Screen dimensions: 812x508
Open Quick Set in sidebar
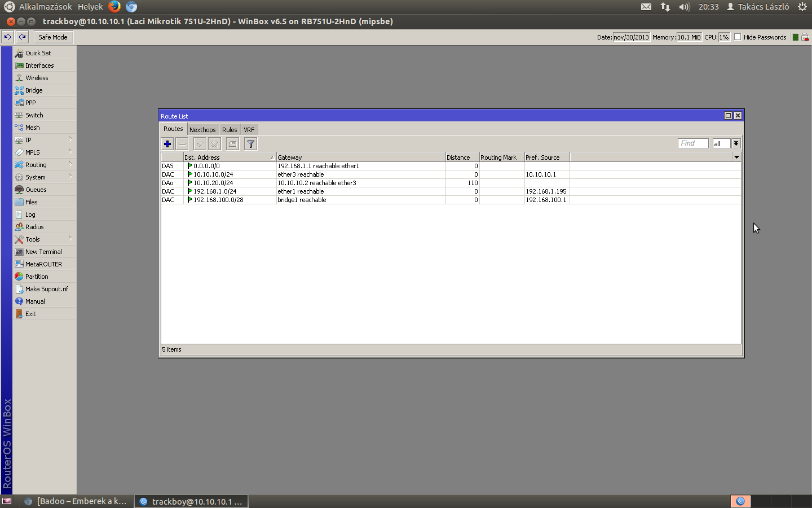click(45, 53)
